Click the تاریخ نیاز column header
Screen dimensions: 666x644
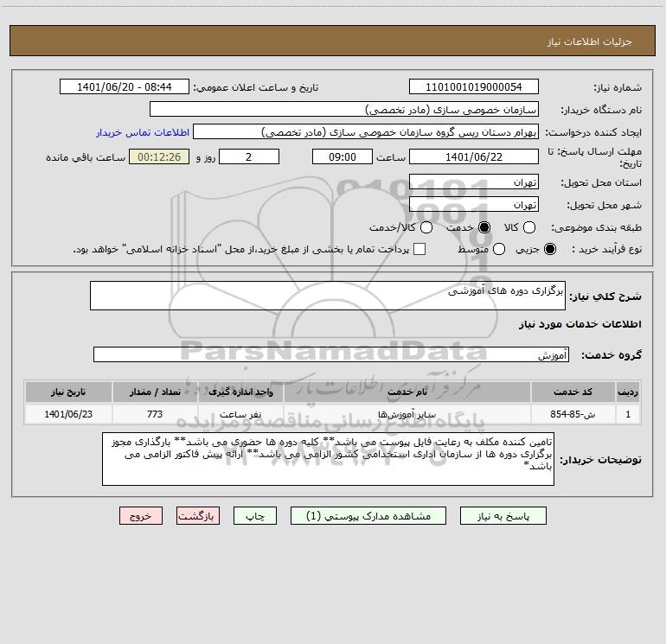click(68, 392)
